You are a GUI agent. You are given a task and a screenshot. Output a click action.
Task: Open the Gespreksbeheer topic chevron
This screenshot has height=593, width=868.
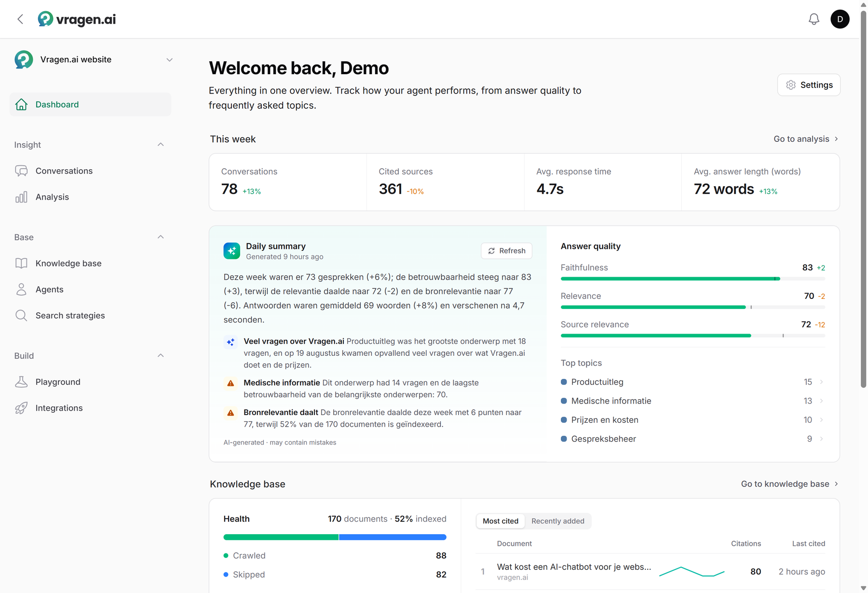tap(821, 439)
